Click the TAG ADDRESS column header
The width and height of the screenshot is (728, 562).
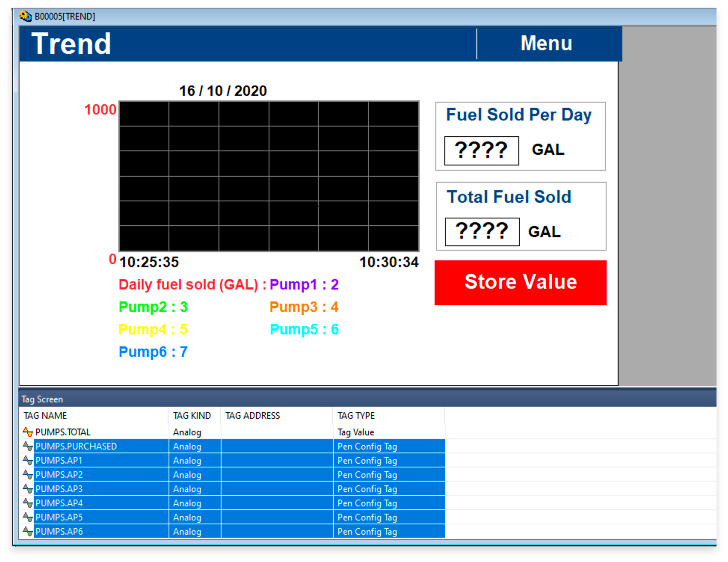point(277,416)
